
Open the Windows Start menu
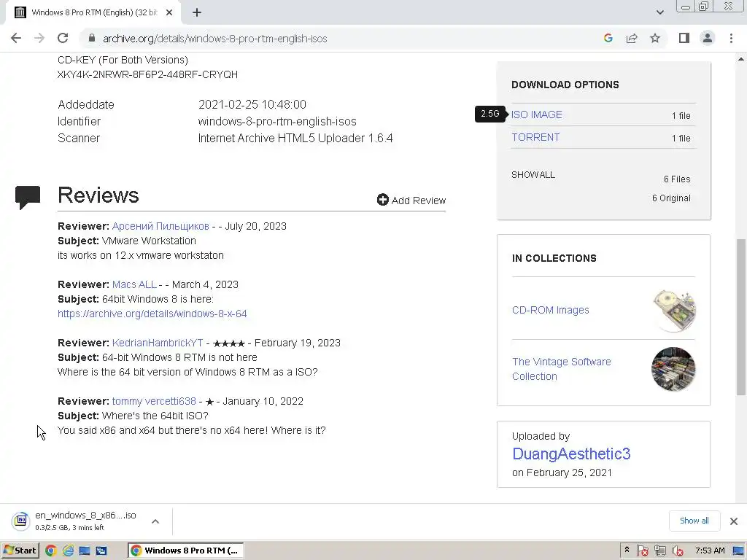click(x=20, y=551)
